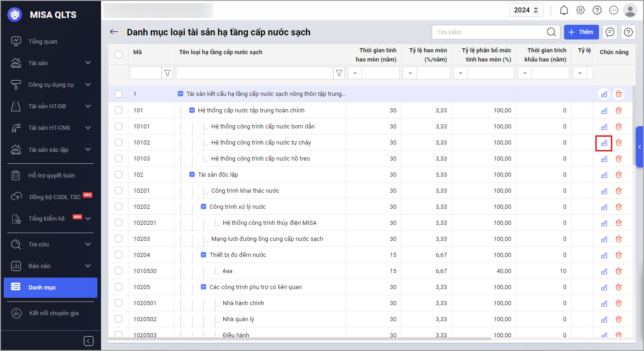Click edit icon for row 10102
644x351 pixels.
click(x=604, y=143)
